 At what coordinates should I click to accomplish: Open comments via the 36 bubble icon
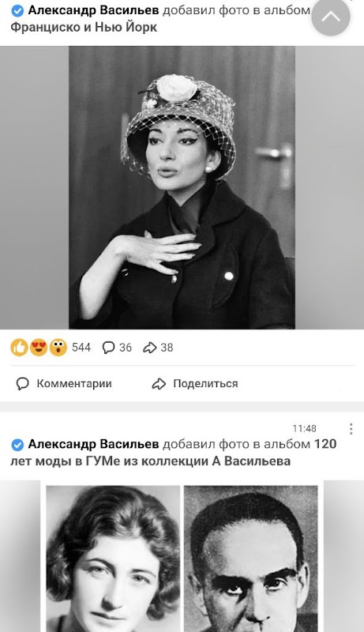coord(109,348)
